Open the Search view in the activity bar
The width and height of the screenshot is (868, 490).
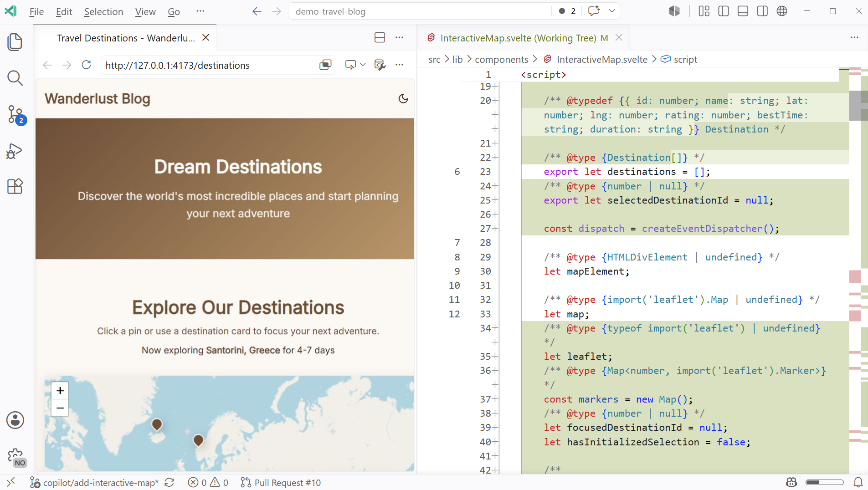pyautogui.click(x=15, y=78)
